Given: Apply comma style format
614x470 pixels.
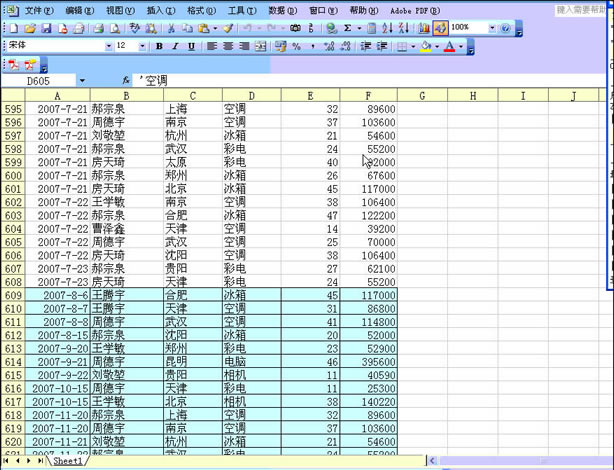Looking at the screenshot, I should click(x=313, y=47).
